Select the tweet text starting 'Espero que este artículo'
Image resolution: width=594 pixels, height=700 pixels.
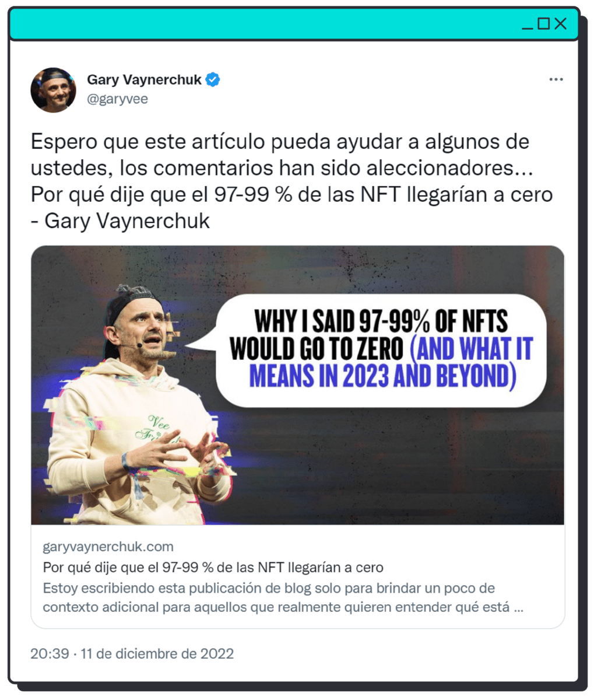click(291, 181)
